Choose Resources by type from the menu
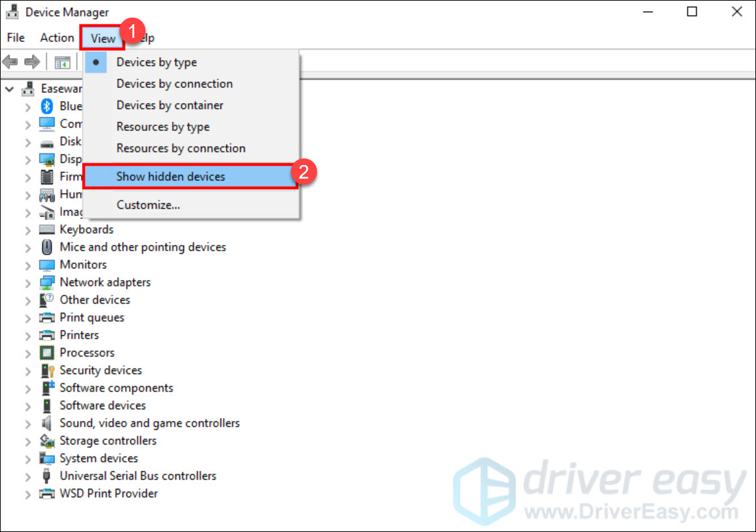 pos(163,126)
